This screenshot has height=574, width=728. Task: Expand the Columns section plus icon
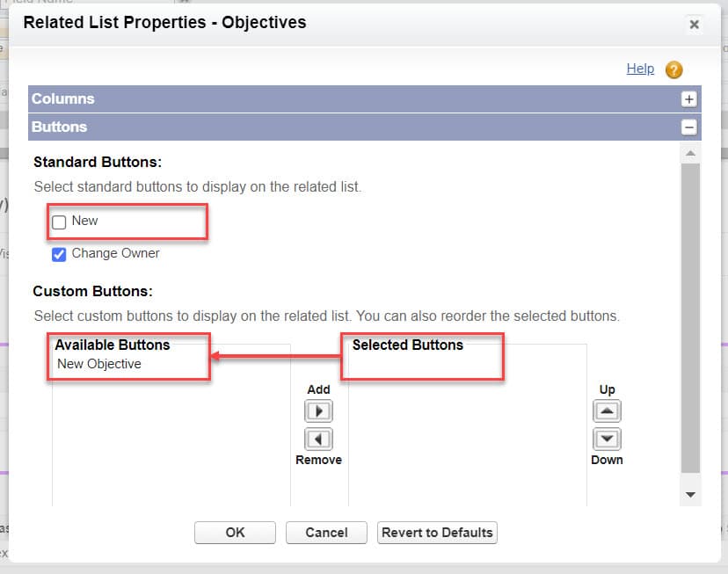click(x=690, y=99)
